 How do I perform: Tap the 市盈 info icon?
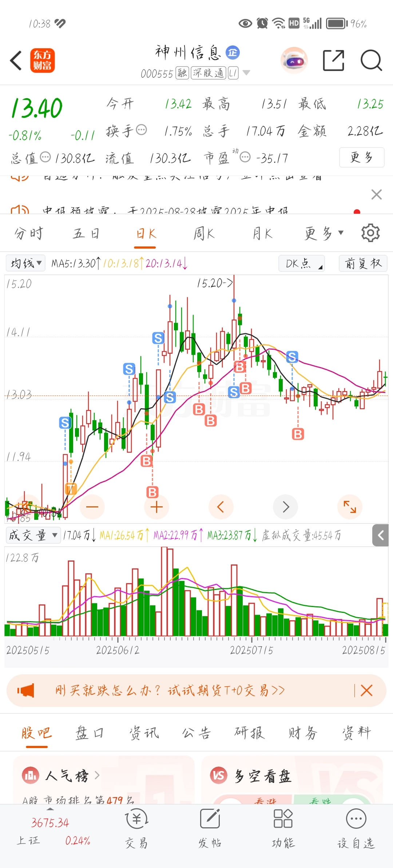point(245,157)
